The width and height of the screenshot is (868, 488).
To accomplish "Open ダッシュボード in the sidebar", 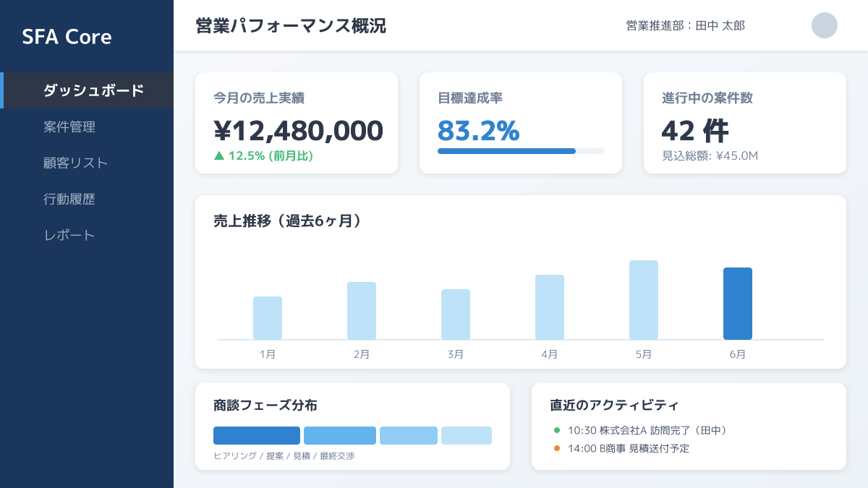I will (x=93, y=90).
